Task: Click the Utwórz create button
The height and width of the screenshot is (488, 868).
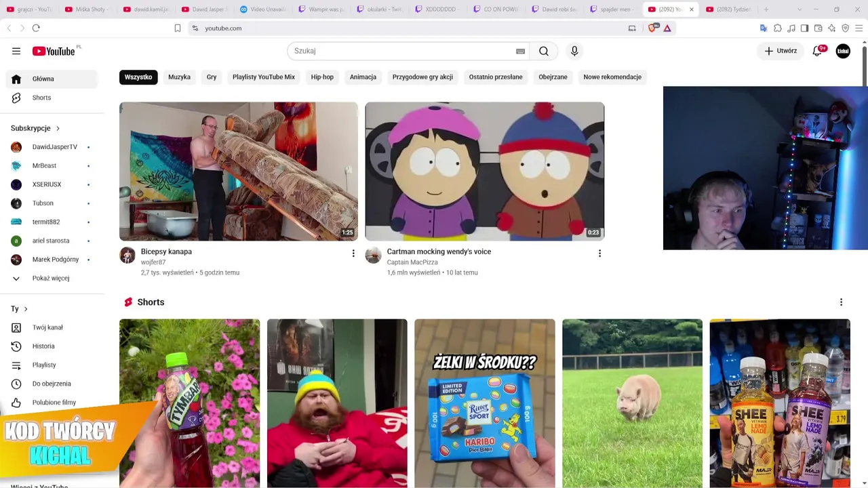Action: (781, 51)
